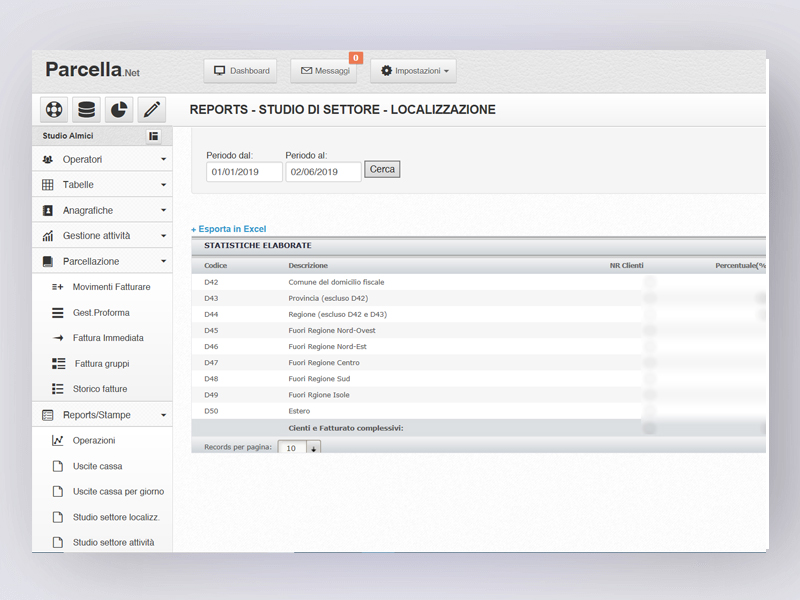Select Fattura Immediata in the sidebar
800x600 pixels.
click(x=108, y=338)
